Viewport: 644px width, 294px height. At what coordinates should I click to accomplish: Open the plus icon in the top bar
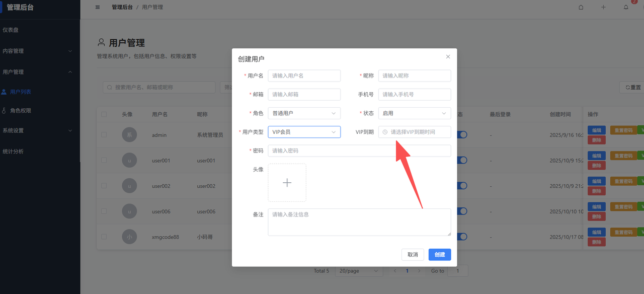coord(603,7)
